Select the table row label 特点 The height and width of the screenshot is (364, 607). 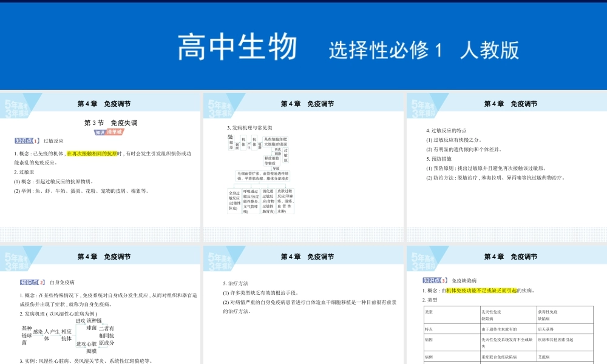click(x=429, y=329)
